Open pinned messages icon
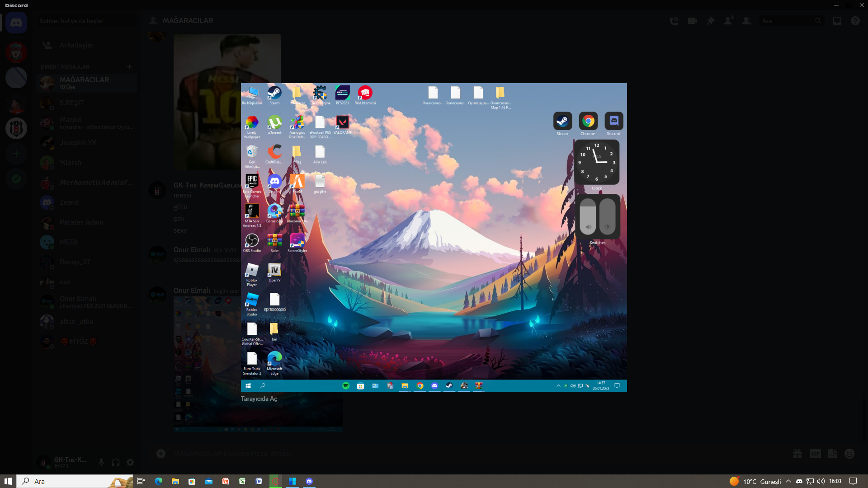The width and height of the screenshot is (868, 488). point(711,21)
